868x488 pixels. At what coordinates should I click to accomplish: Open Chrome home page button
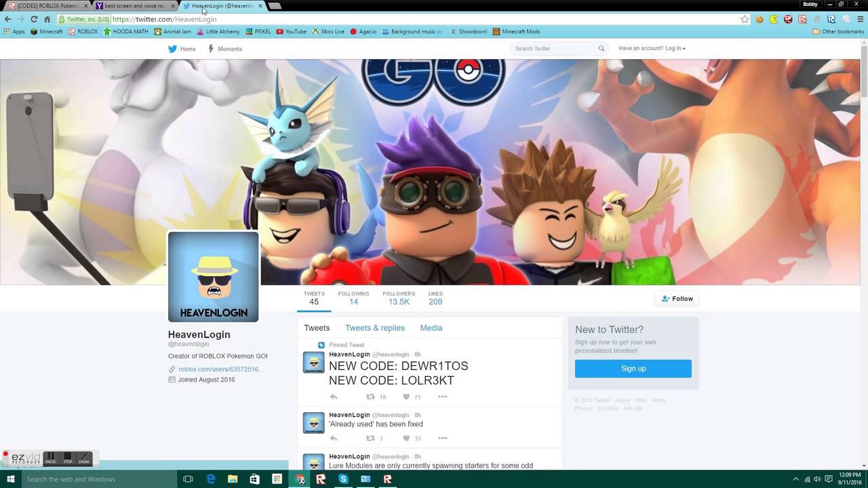click(47, 19)
